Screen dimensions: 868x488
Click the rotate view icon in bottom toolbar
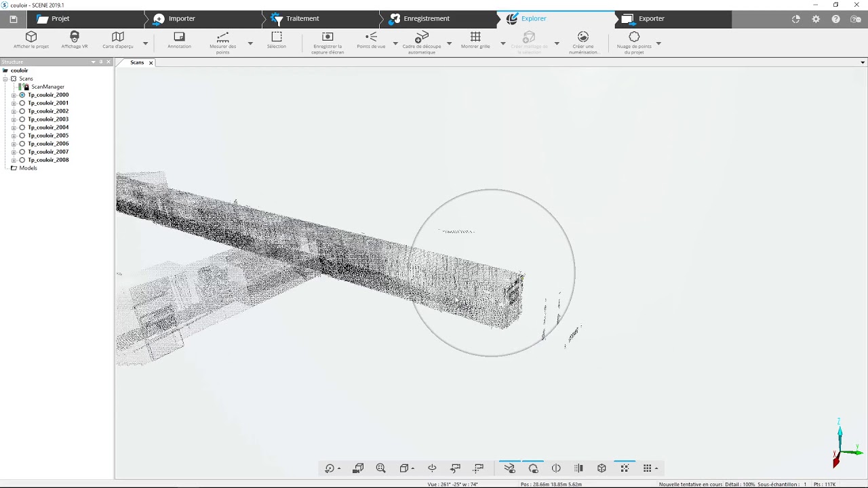(x=330, y=468)
